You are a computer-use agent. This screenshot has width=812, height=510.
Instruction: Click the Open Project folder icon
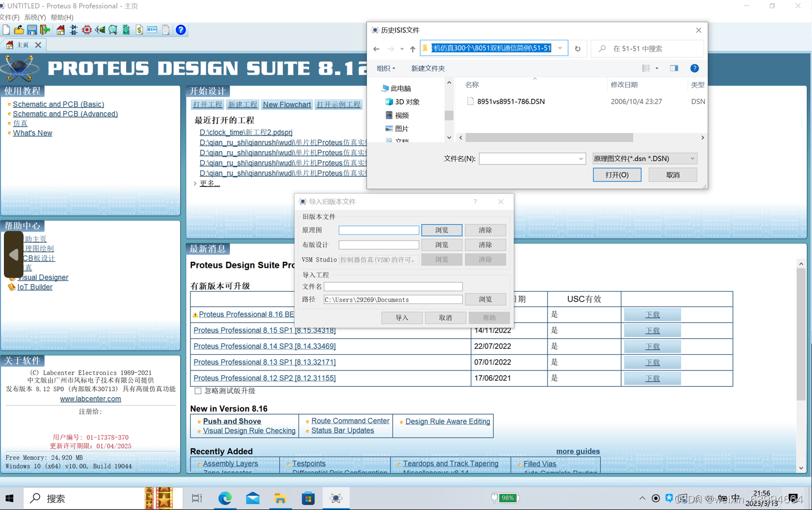pyautogui.click(x=19, y=30)
